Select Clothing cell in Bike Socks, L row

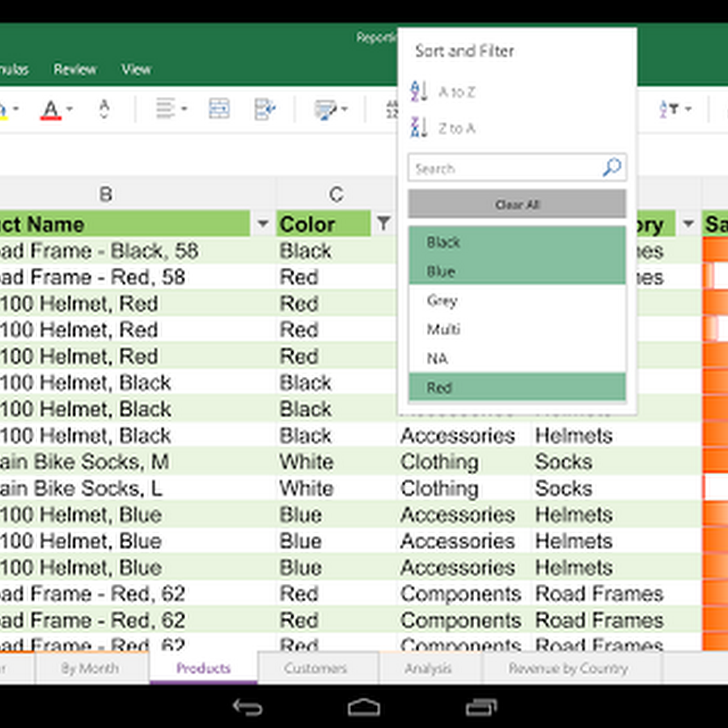463,488
